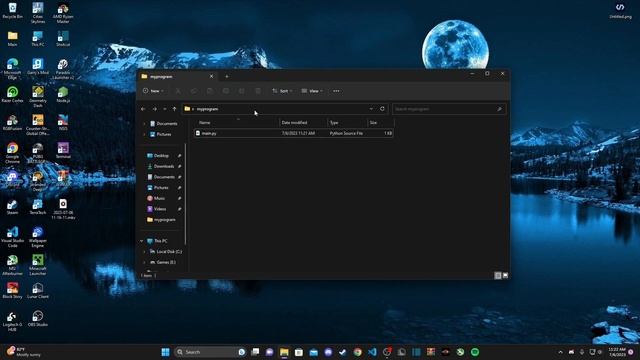640x360 pixels.
Task: Open the View dropdown menu
Action: click(x=312, y=91)
